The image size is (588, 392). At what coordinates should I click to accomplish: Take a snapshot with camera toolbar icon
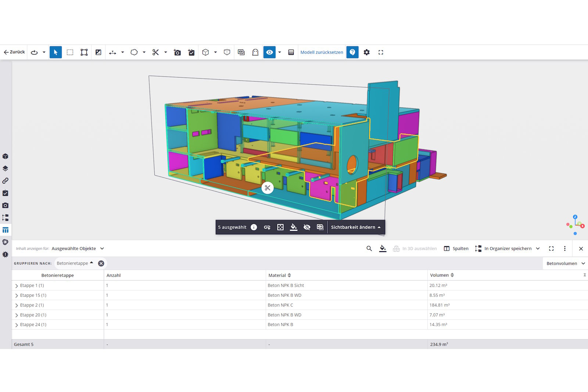[177, 52]
